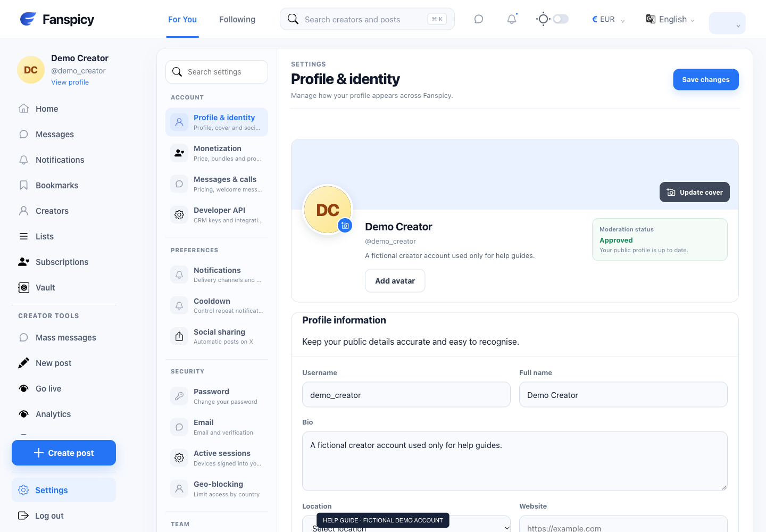Viewport: 766px width, 532px height.
Task: Open Bookmarks in the sidebar
Action: [64, 185]
